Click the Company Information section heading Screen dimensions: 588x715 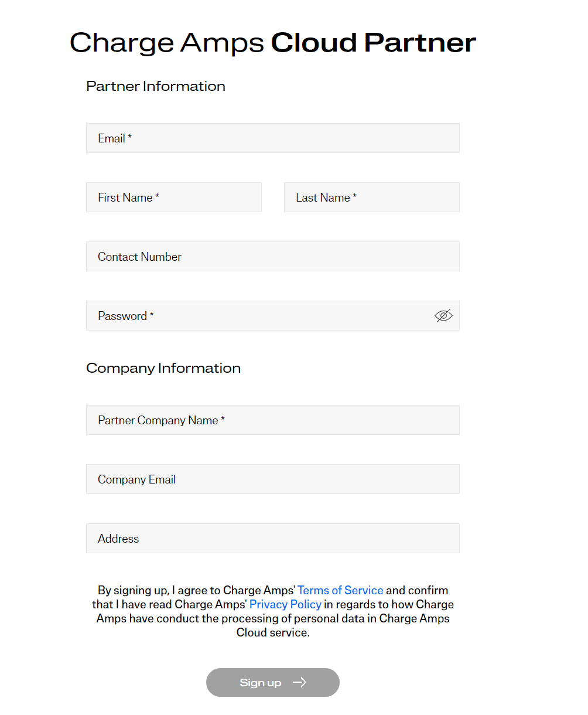coord(163,368)
